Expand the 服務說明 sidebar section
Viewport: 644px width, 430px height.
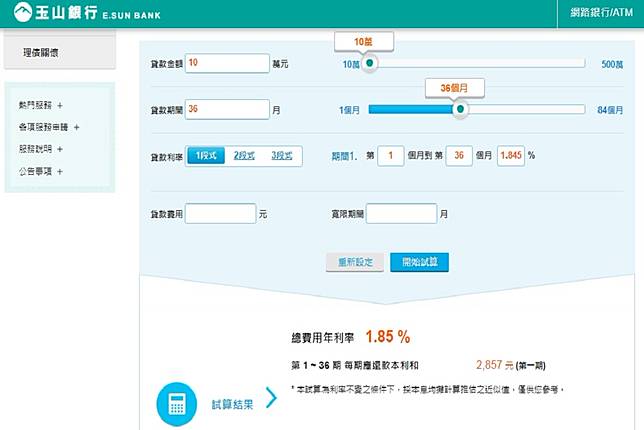click(40, 149)
